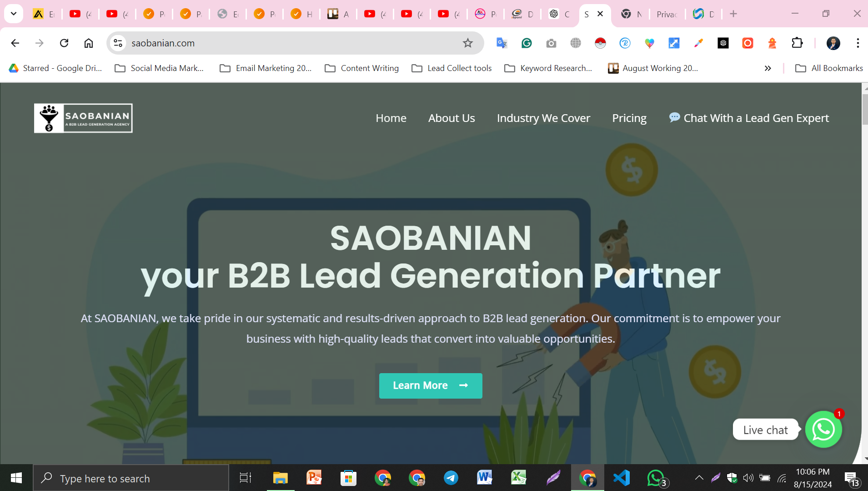Open the August Working 20... bookmark
This screenshot has height=491, width=868.
653,68
